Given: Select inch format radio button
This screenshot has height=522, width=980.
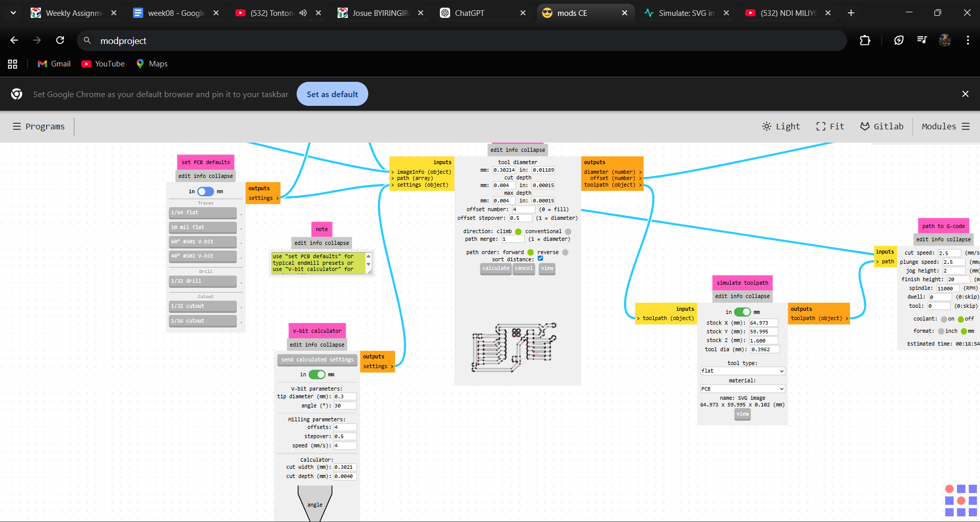Looking at the screenshot, I should pos(941,331).
